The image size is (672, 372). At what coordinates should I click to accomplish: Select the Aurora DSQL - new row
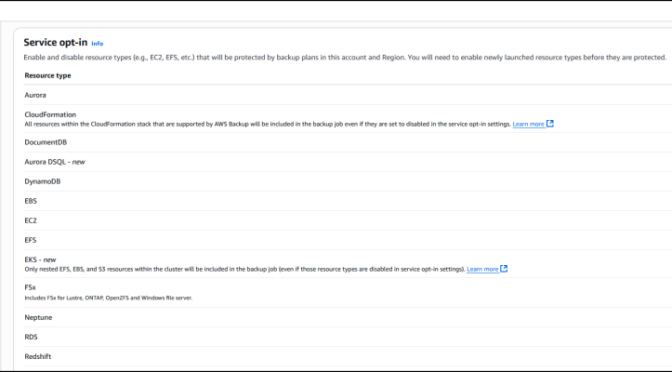348,162
